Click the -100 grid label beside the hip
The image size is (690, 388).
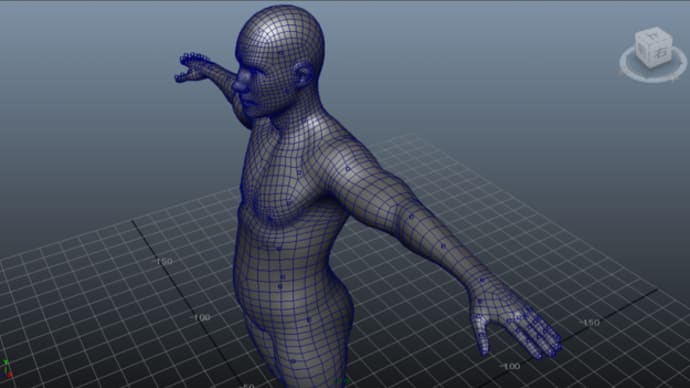click(x=201, y=317)
